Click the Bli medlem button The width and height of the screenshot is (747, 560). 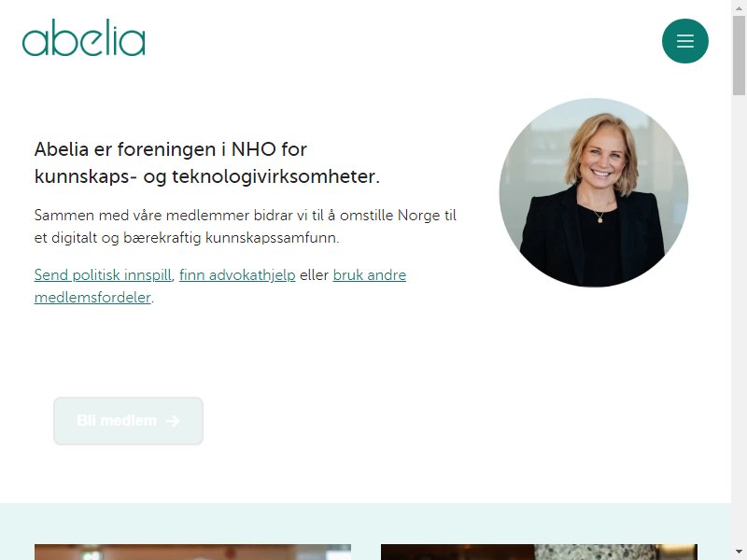[128, 421]
